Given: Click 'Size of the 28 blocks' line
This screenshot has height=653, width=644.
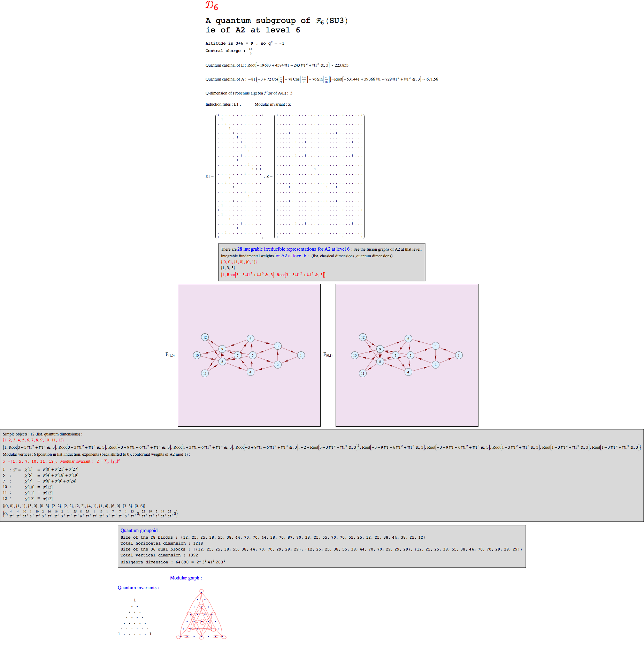Looking at the screenshot, I should click(x=273, y=538).
